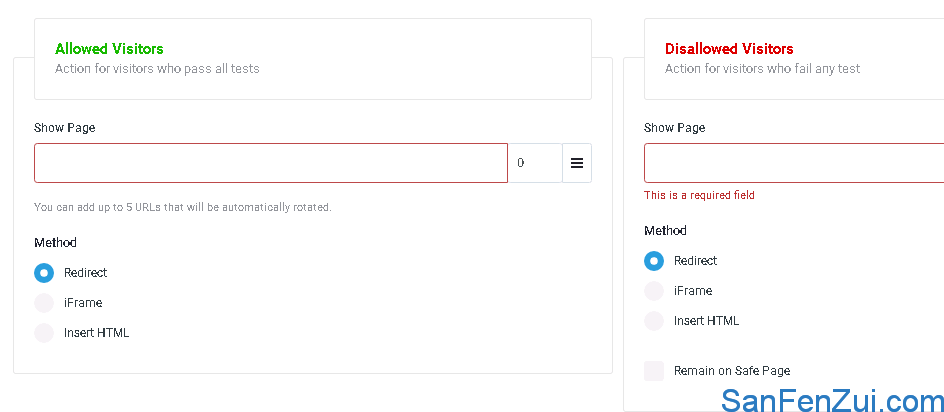Viewport: 944px width, 412px height.
Task: Focus Allowed Visitors Show Page URL field
Action: pos(271,163)
